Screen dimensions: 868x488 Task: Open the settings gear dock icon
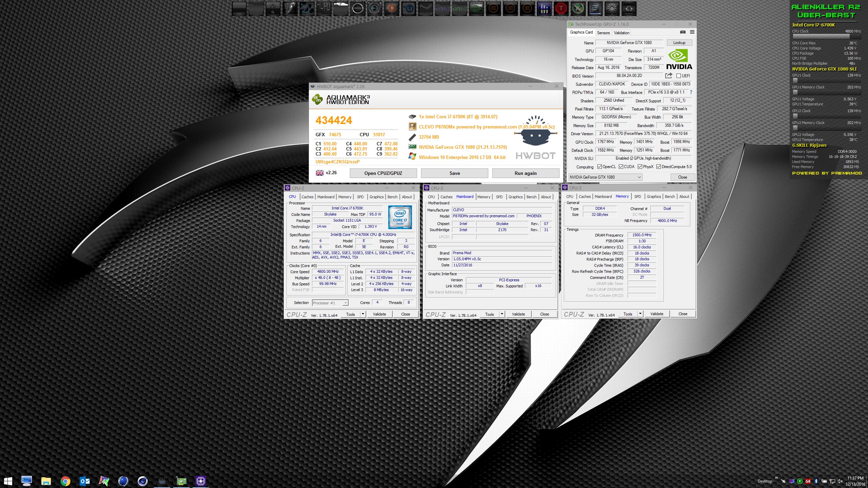612,9
